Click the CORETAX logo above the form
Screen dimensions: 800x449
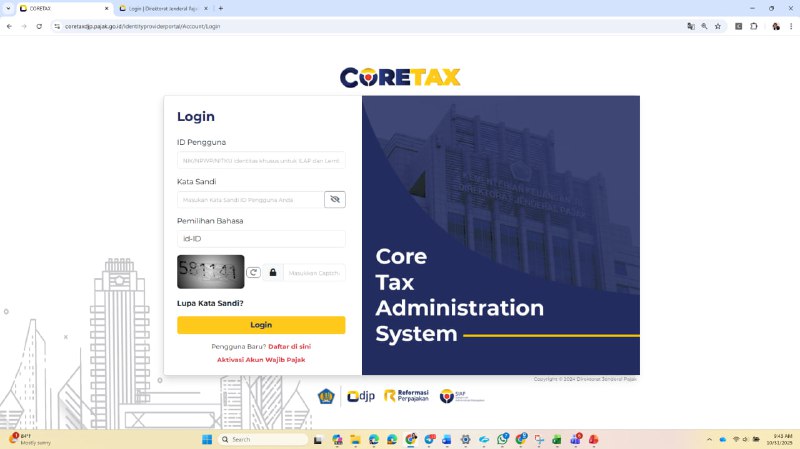click(x=400, y=77)
